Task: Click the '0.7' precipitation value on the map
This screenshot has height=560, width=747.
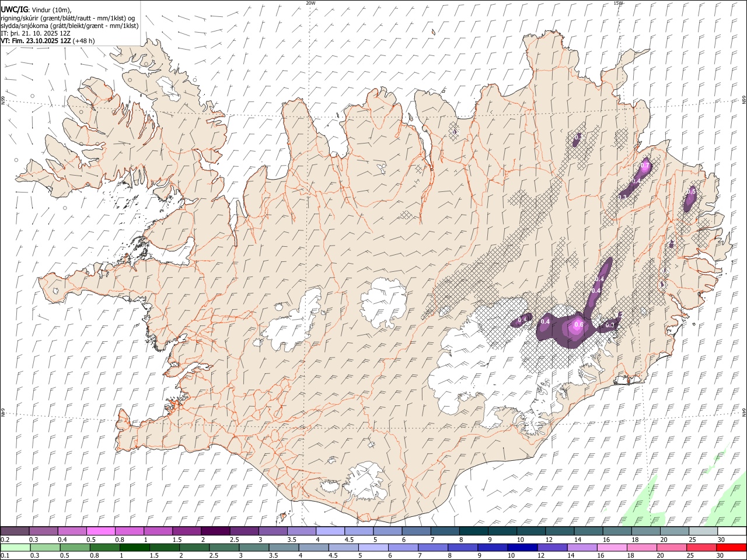Action: tap(645, 166)
